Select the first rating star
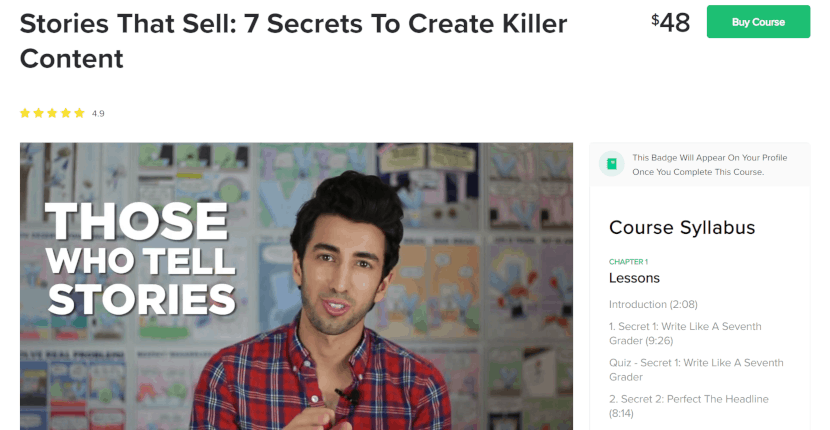 (25, 113)
